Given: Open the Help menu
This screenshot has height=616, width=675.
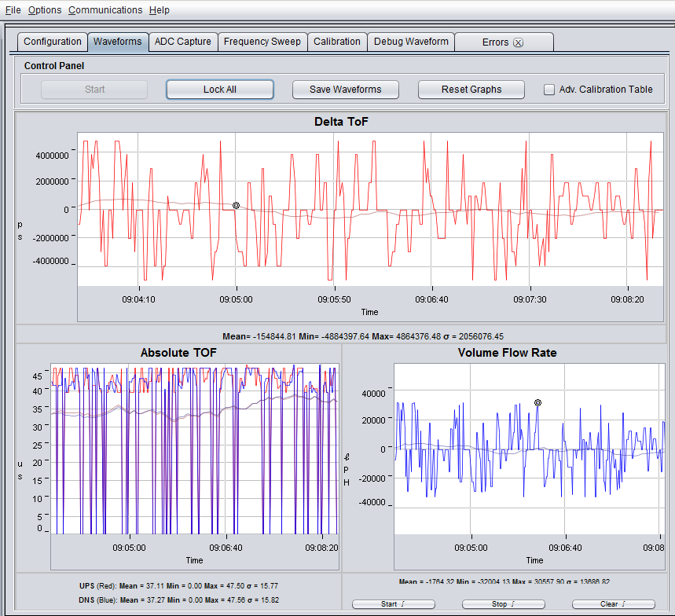Looking at the screenshot, I should (159, 10).
